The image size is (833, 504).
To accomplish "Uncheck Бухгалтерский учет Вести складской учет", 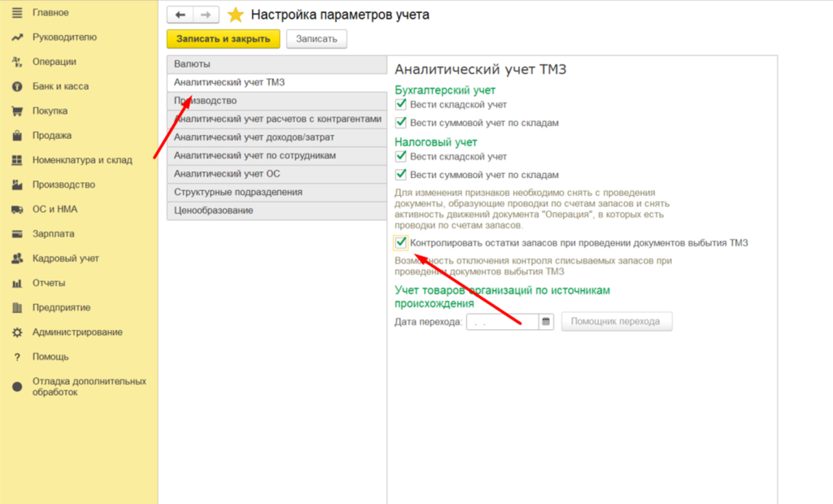I will 400,105.
